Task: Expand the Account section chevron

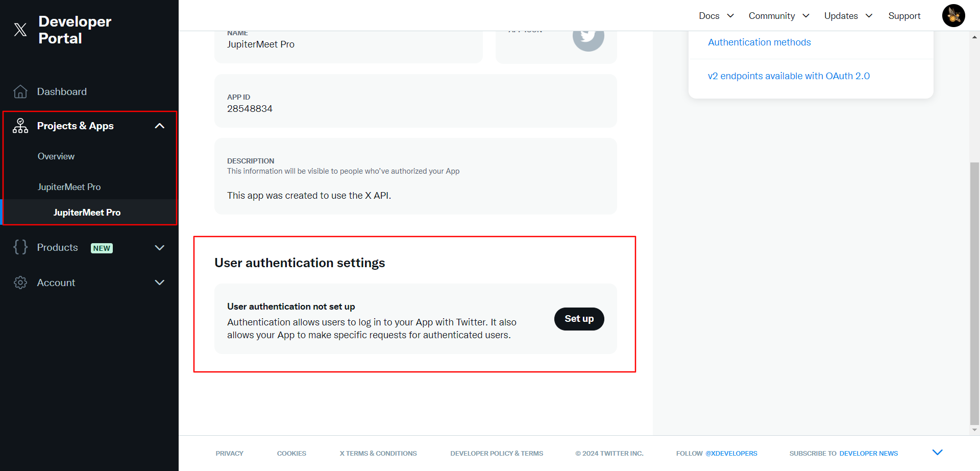Action: click(159, 282)
